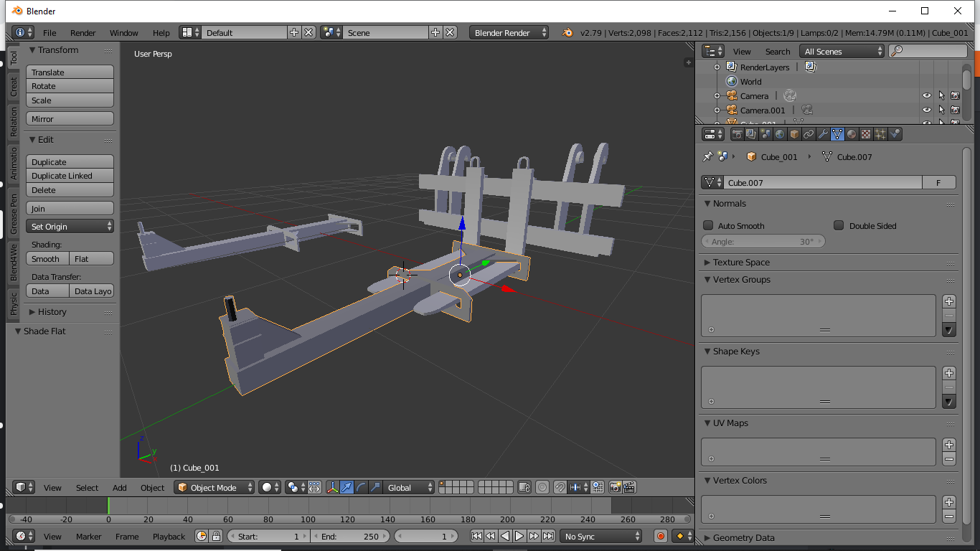Click the Smooth shading button
The width and height of the screenshot is (980, 551).
pyautogui.click(x=48, y=258)
